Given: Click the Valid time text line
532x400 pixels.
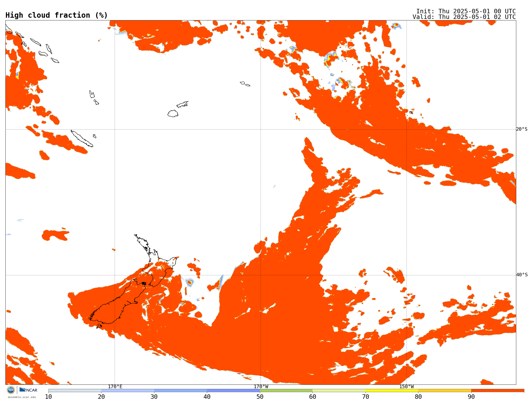Looking at the screenshot, I should coord(464,17).
